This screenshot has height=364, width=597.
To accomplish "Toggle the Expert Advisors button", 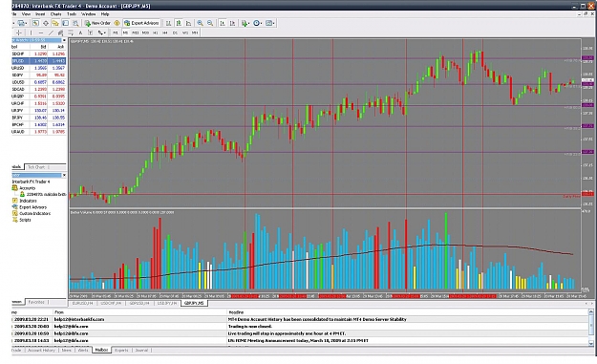I will tap(141, 23).
